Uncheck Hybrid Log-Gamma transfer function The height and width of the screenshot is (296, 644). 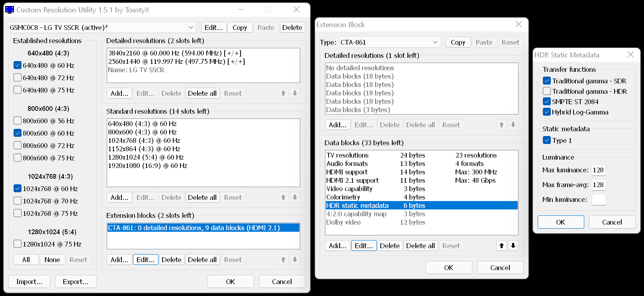pyautogui.click(x=547, y=112)
